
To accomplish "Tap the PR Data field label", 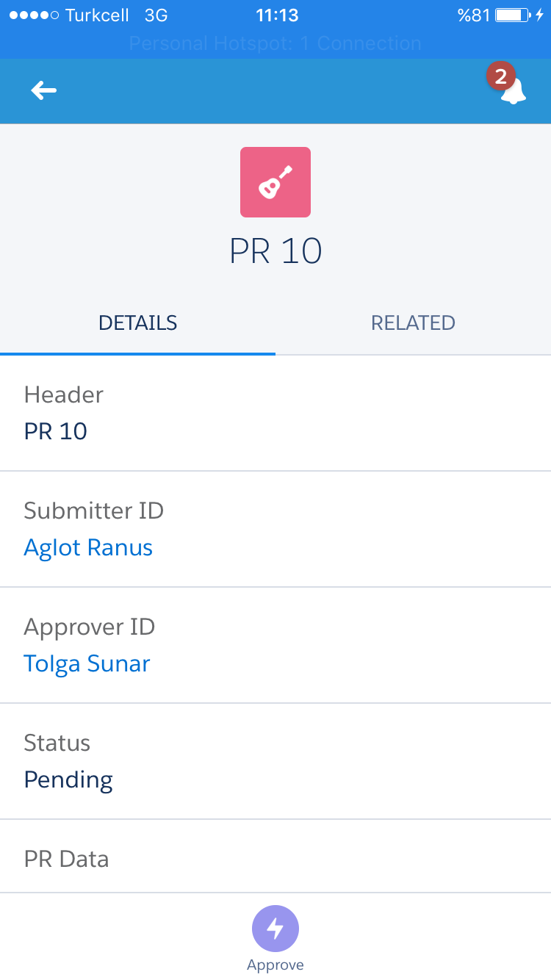I will (66, 859).
